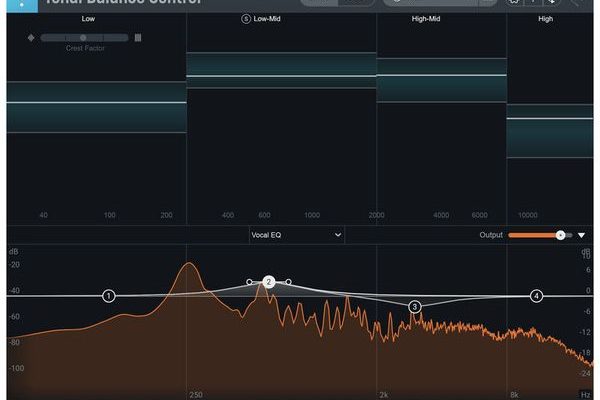Click the spectrum peak near 250 Hz
600x400 pixels.
[187, 265]
